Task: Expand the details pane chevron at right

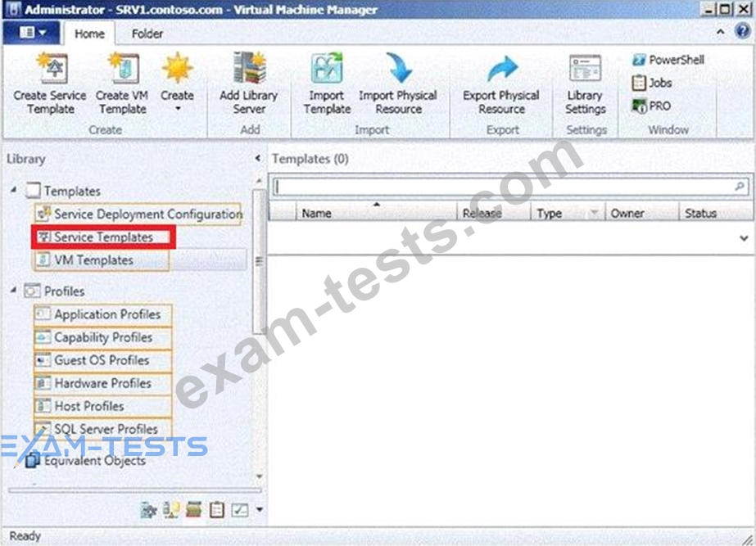Action: (744, 238)
